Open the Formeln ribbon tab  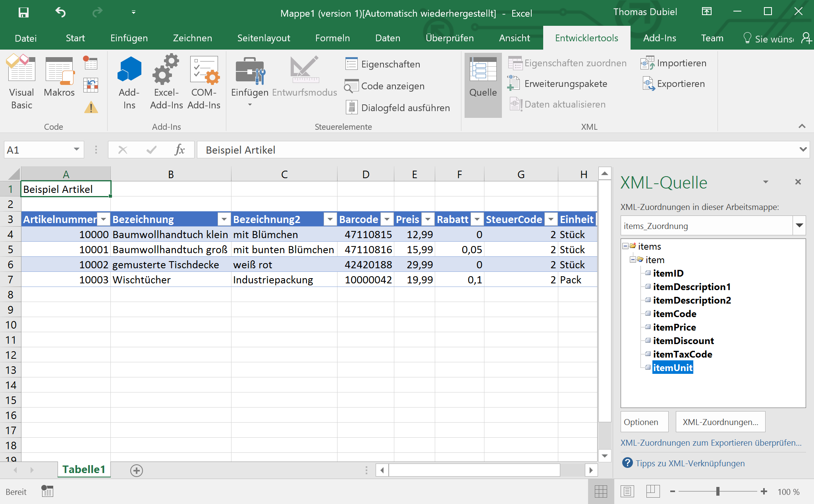[332, 38]
